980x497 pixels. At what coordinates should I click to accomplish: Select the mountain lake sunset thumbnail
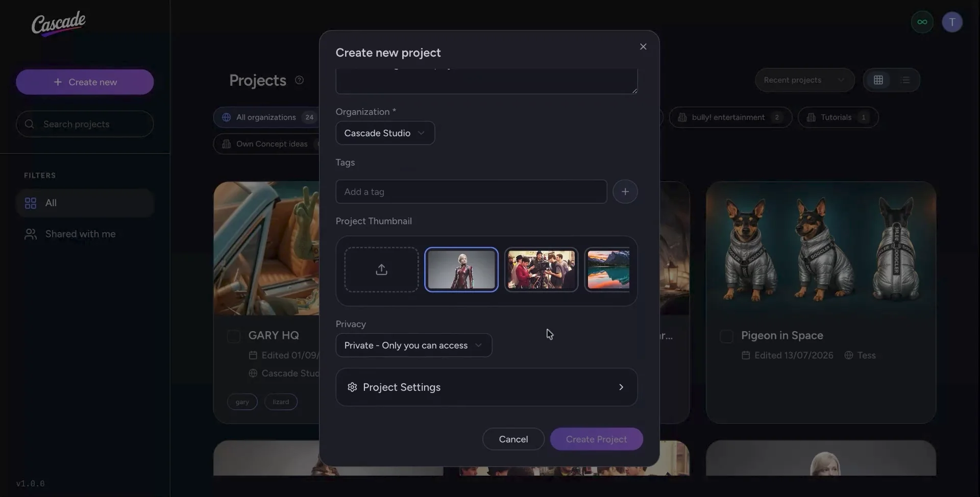(608, 269)
